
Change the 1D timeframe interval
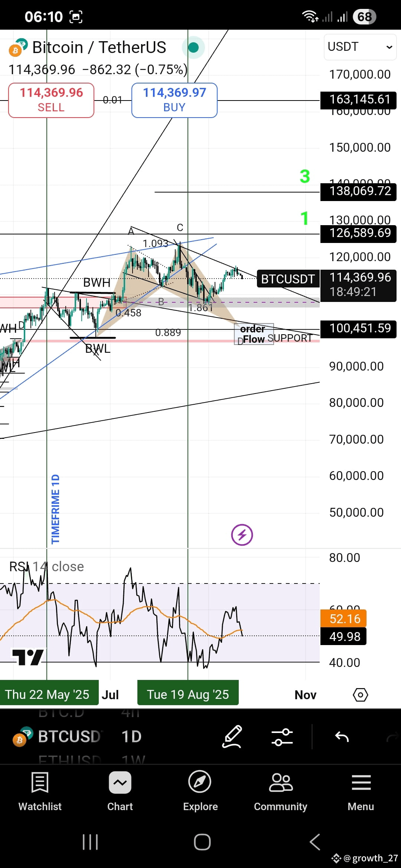(x=131, y=737)
